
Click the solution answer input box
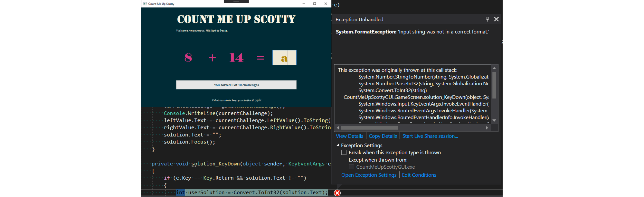coord(284,58)
